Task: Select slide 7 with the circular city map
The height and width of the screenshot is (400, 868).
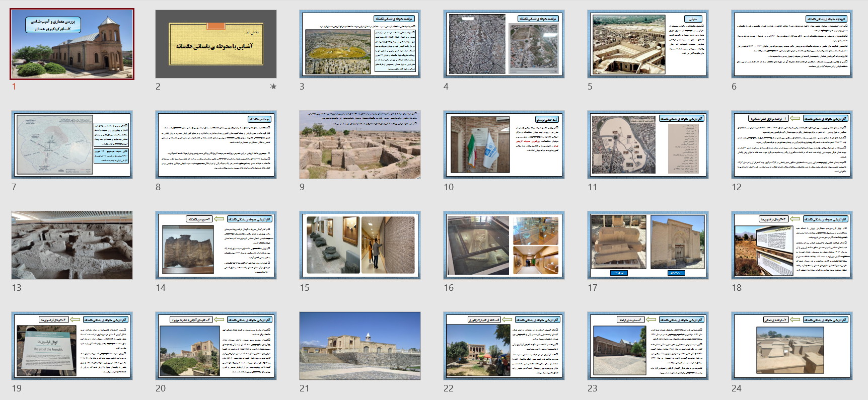Action: pyautogui.click(x=72, y=144)
